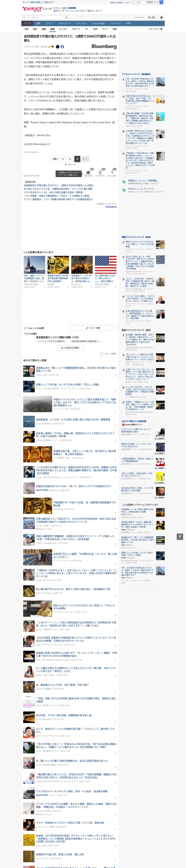React with 学びがある graduation cap icon
Image resolution: width=186 pixels, height=868 pixels.
[x=89, y=173]
